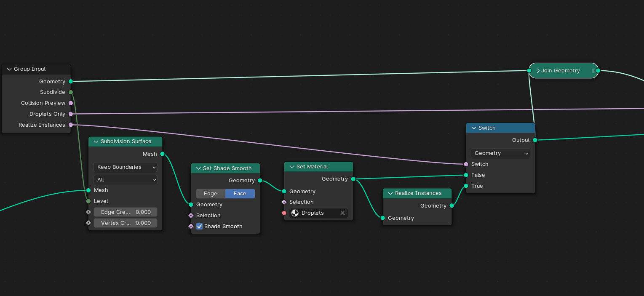
Task: Click Group Input Geometry output socket
Action: (71, 81)
